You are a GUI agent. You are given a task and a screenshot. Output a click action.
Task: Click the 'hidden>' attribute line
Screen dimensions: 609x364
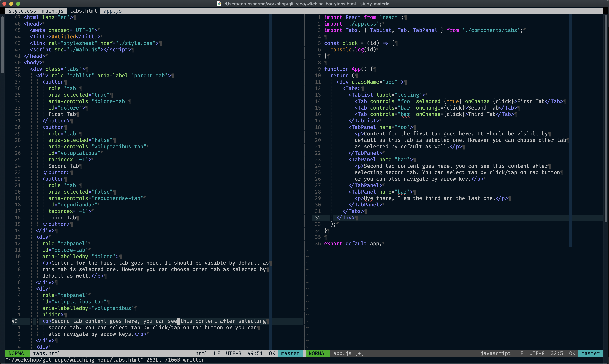tap(53, 315)
